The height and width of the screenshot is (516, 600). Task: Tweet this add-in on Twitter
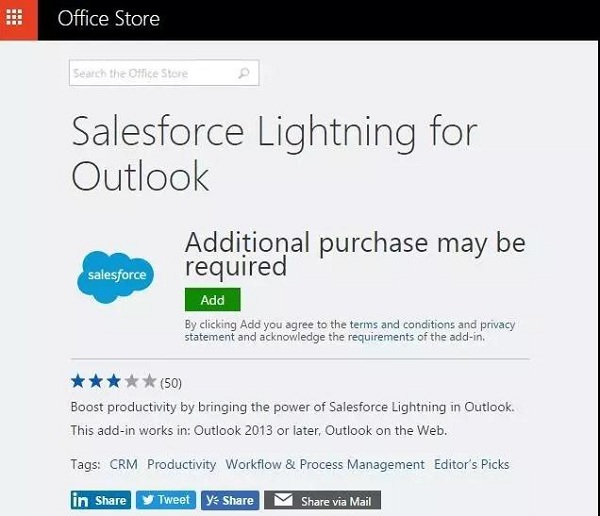[165, 500]
